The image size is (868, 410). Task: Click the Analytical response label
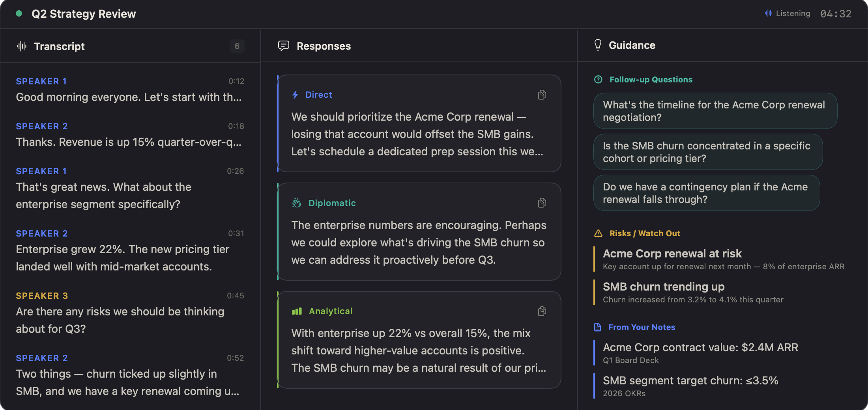click(x=330, y=311)
